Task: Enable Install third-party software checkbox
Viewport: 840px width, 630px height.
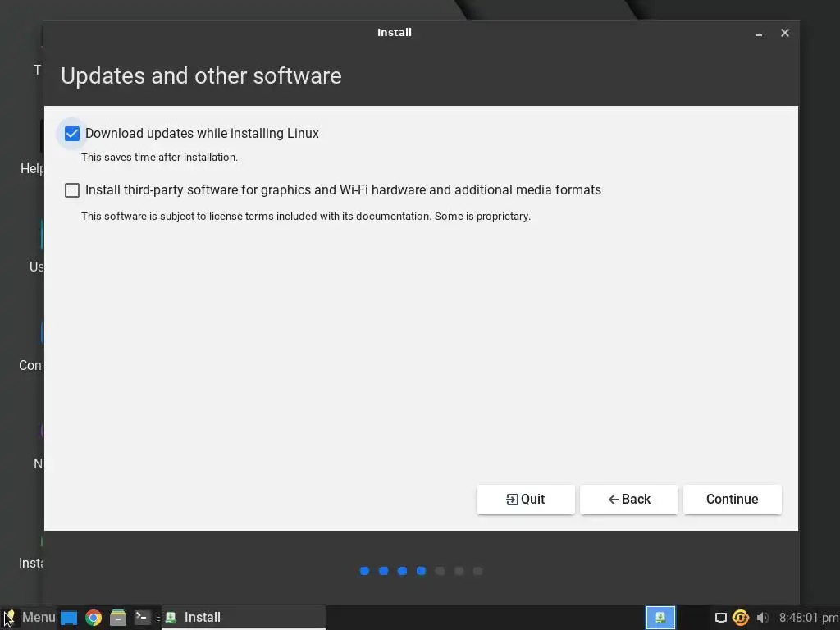Action: 72,190
